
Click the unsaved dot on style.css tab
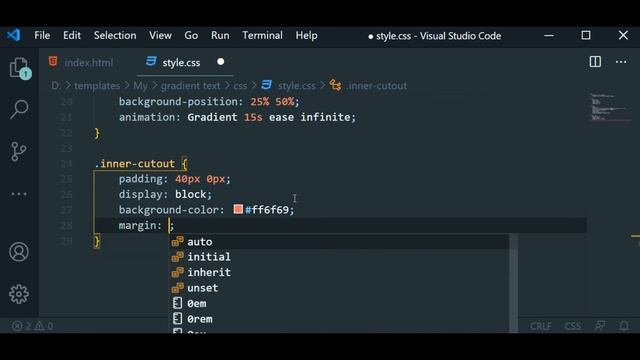(x=221, y=62)
